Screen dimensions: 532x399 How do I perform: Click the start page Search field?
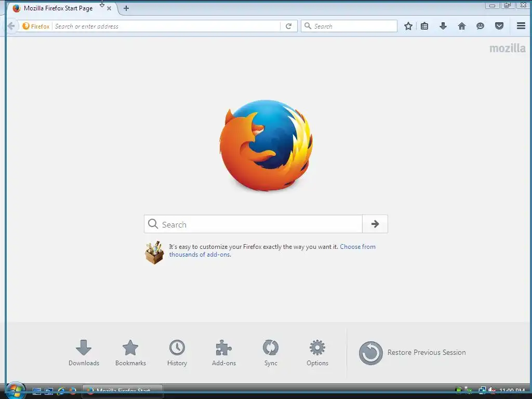[x=253, y=224]
